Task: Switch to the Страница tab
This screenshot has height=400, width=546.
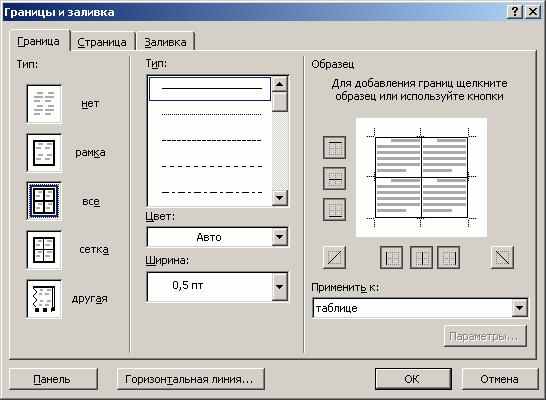Action: [x=102, y=42]
